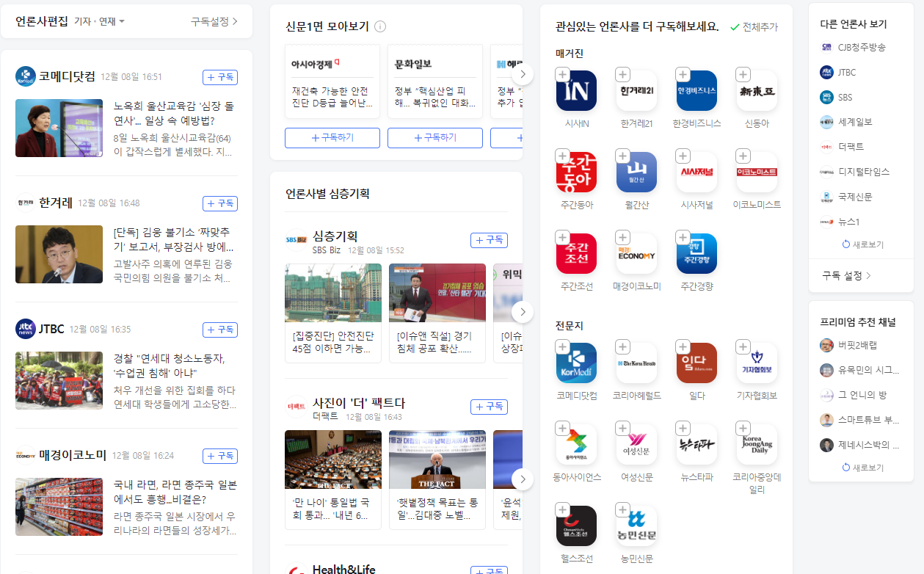Click the 코메디닷컴 logo in the feed header
The height and width of the screenshot is (574, 924).
pos(26,76)
